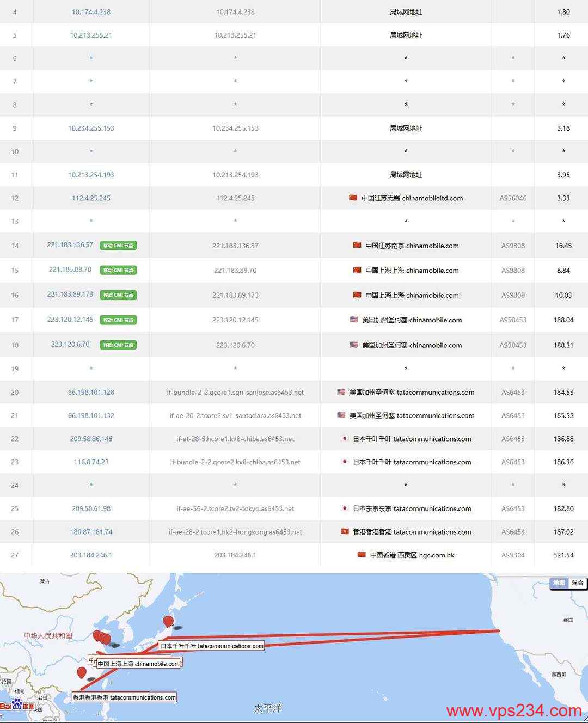588x723 pixels.
Task: Open IP link 10.174.4.238 in hop 4
Action: tap(91, 12)
